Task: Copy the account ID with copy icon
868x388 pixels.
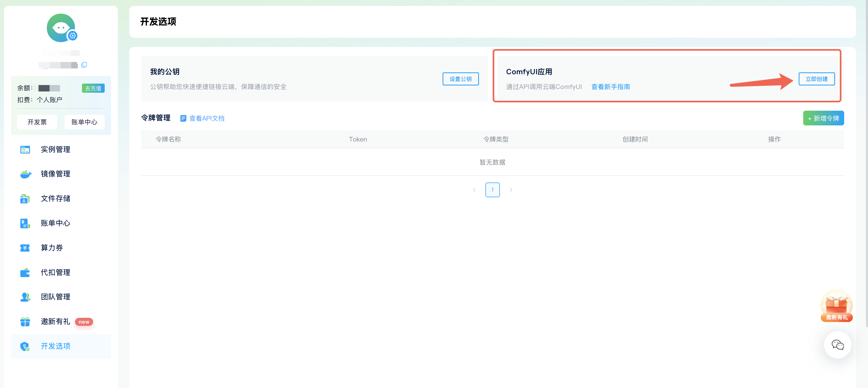Action: (x=84, y=65)
